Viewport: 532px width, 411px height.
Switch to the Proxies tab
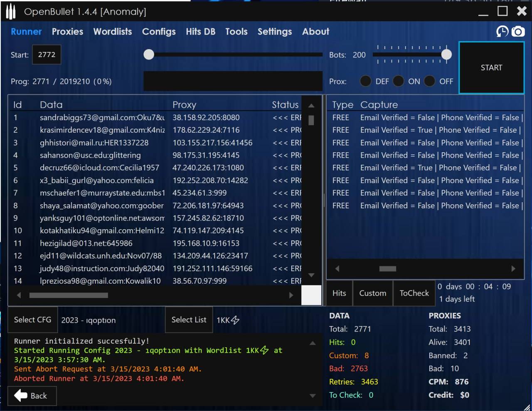[x=67, y=32]
